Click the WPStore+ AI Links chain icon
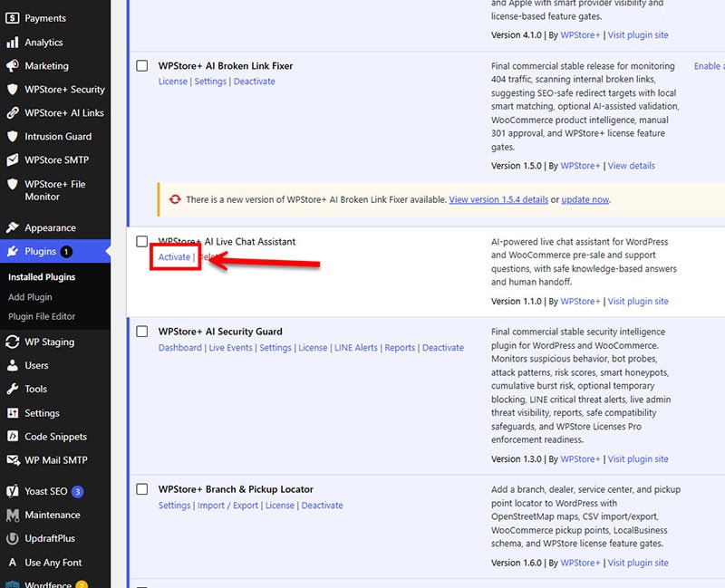Screen dimensions: 725x588 pos(13,112)
